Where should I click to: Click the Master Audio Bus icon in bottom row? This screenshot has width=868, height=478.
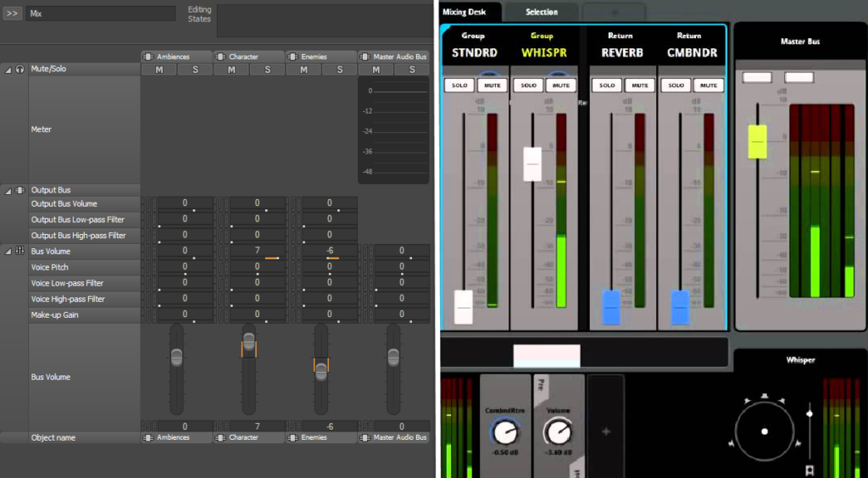pos(364,437)
